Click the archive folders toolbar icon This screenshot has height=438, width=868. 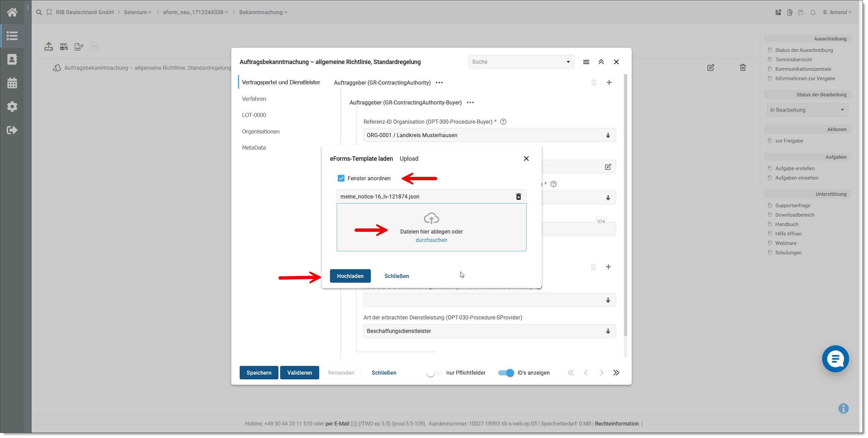[64, 46]
